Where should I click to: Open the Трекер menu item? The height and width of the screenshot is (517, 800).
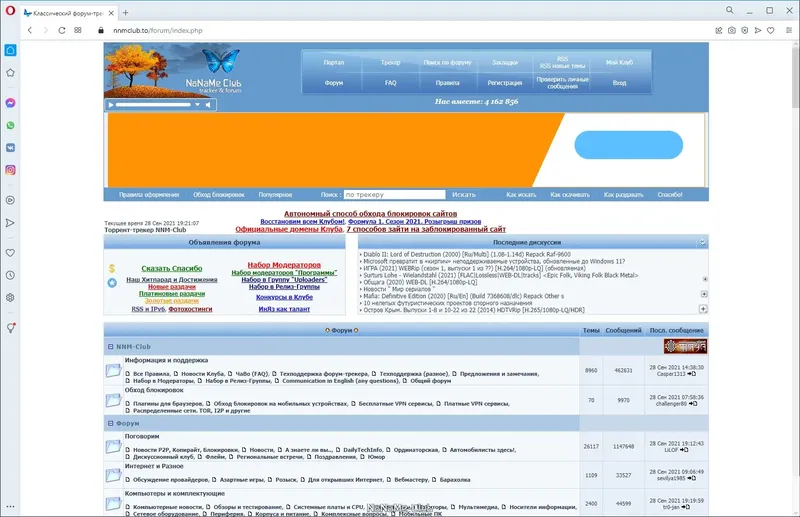390,62
